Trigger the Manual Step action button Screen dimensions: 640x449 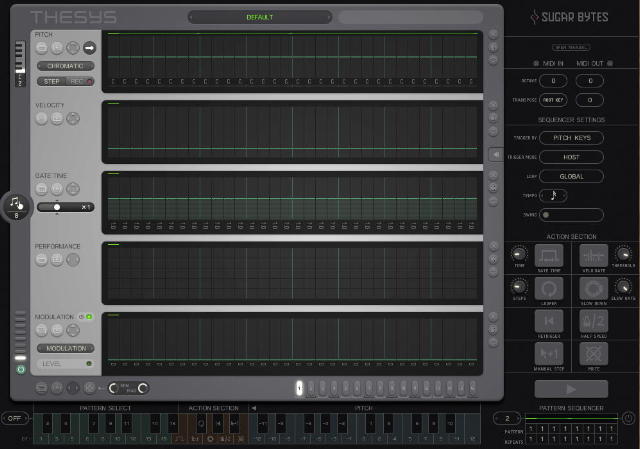pos(549,354)
